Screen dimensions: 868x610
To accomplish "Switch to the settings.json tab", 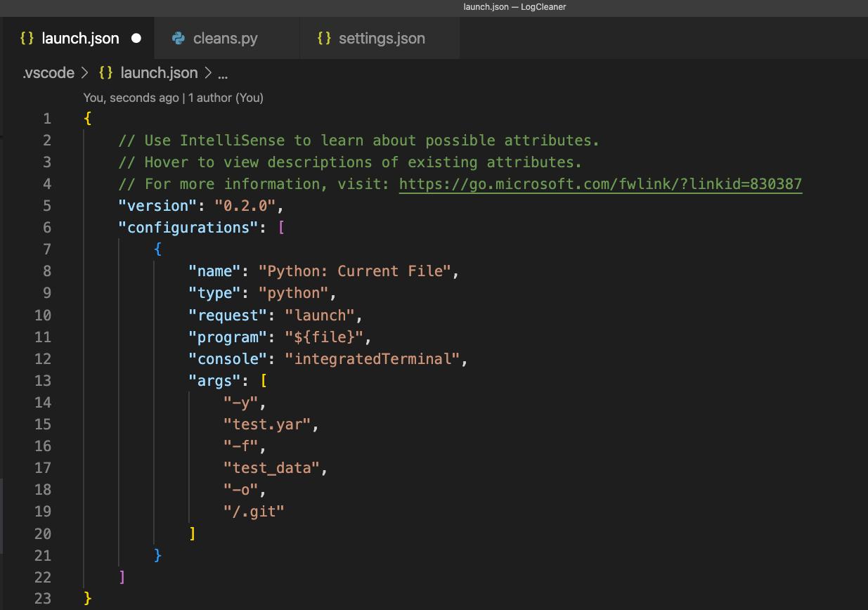I will pos(382,39).
